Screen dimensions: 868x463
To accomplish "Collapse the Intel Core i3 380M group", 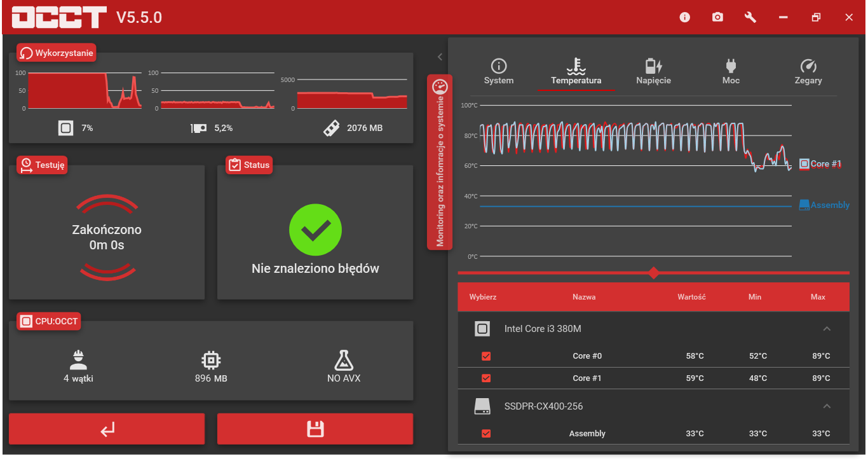I will 827,329.
